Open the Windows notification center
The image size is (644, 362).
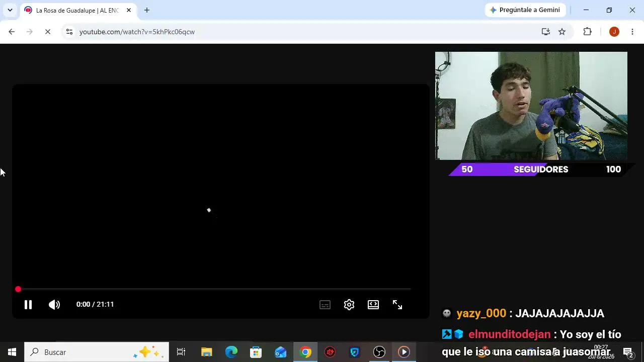(628, 352)
